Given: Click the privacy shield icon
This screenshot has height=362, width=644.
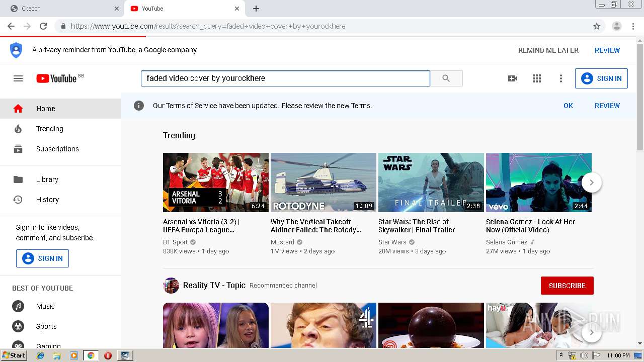Looking at the screenshot, I should point(16,50).
